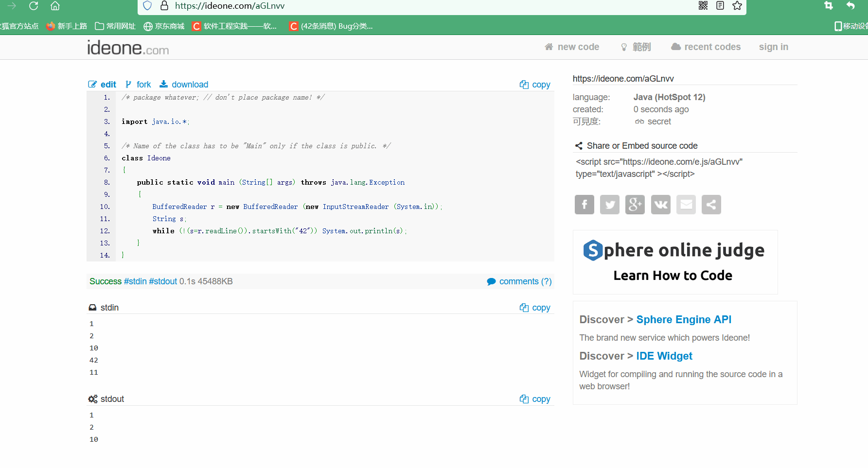Click the 'Success' status text
868x468 pixels.
(x=106, y=281)
